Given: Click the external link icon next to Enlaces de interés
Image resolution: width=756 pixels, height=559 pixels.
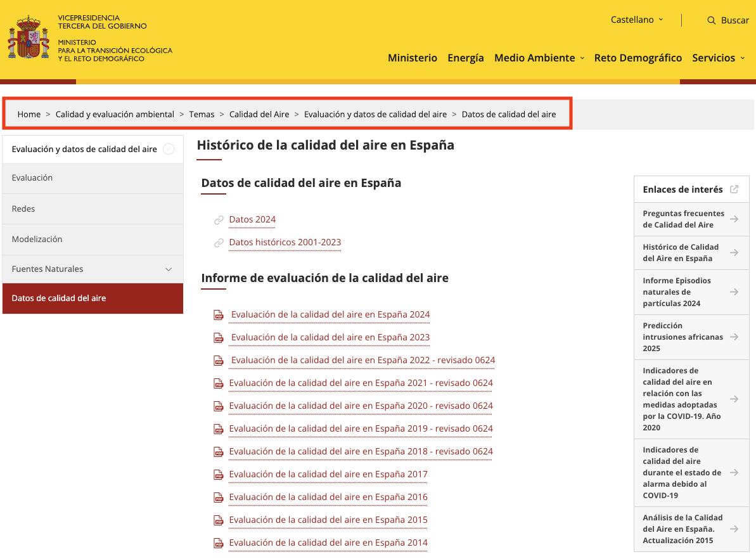Looking at the screenshot, I should (x=734, y=189).
